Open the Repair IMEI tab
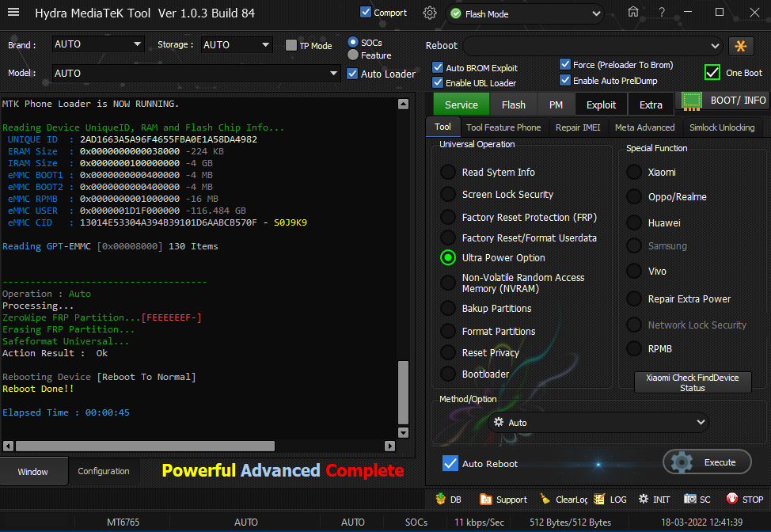Viewport: 771px width, 532px height. (x=578, y=127)
